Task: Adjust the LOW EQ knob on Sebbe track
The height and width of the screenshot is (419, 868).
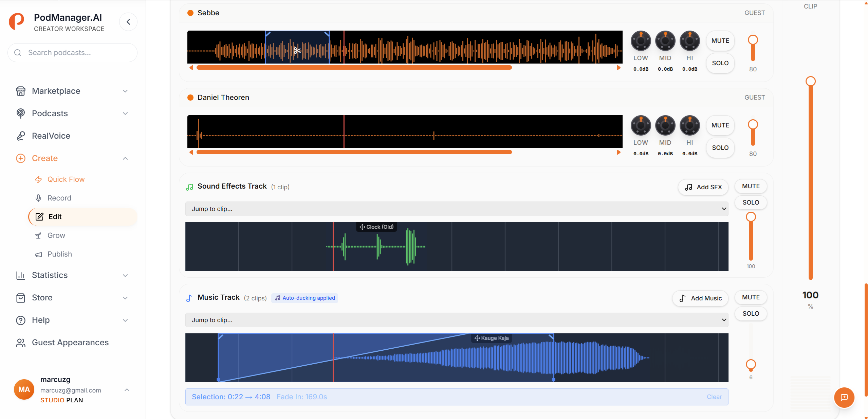Action: (x=641, y=41)
